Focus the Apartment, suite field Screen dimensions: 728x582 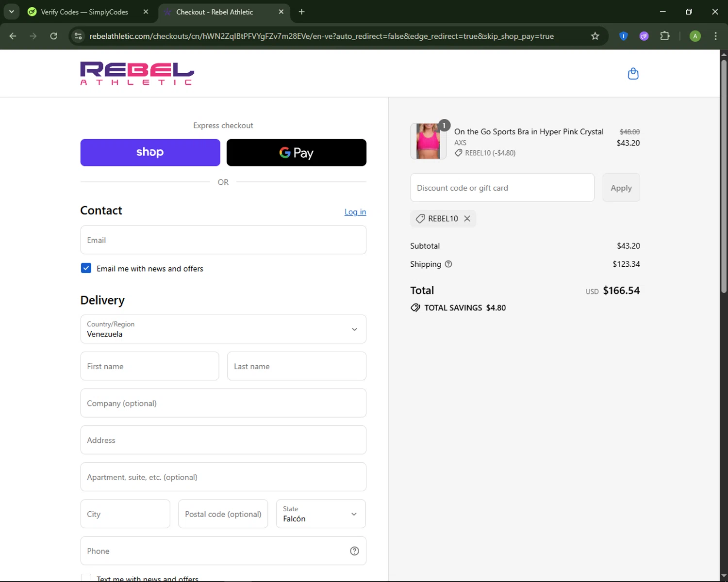pos(223,477)
